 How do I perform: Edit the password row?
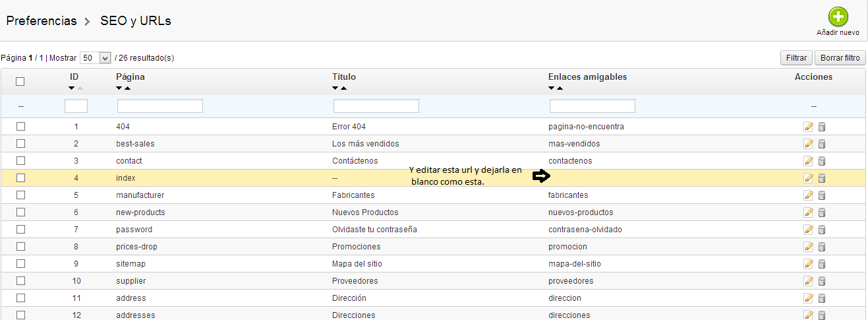(x=809, y=230)
